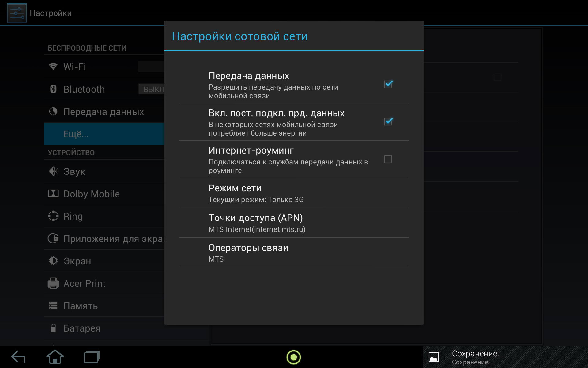588x368 pixels.
Task: Open Dolby Mobile settings
Action: pyautogui.click(x=104, y=194)
